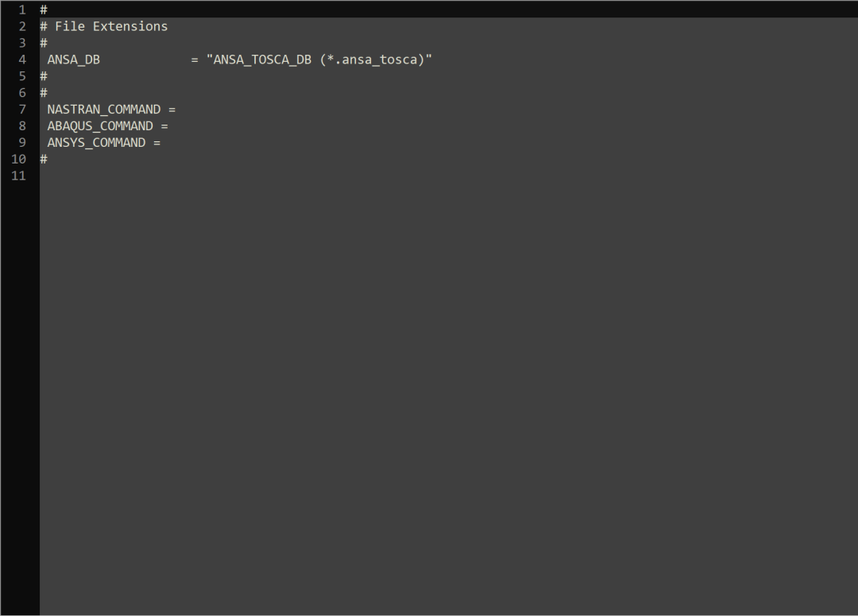The width and height of the screenshot is (858, 616).
Task: Click line number 1 in gutter
Action: [x=22, y=10]
